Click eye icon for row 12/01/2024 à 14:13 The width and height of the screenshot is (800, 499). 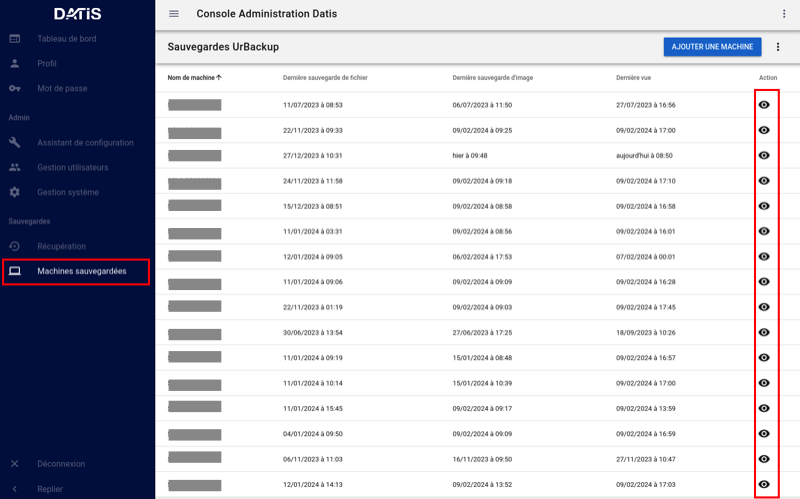coord(764,484)
